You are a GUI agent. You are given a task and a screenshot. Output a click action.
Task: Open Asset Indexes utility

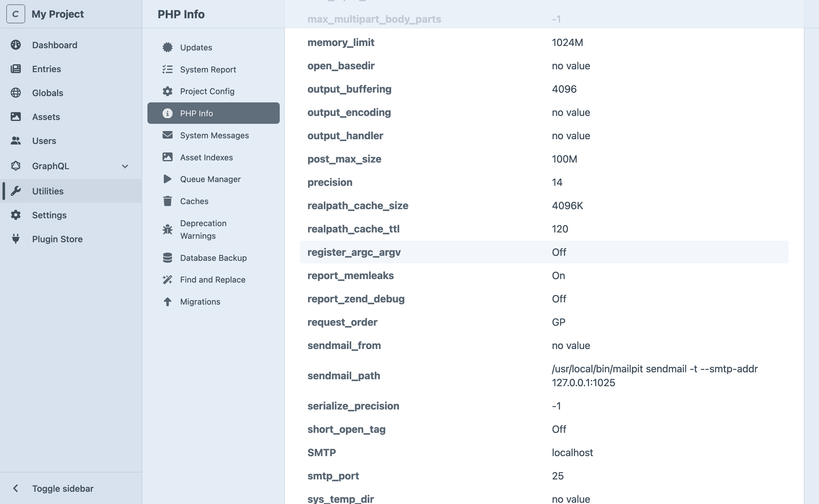pyautogui.click(x=213, y=157)
